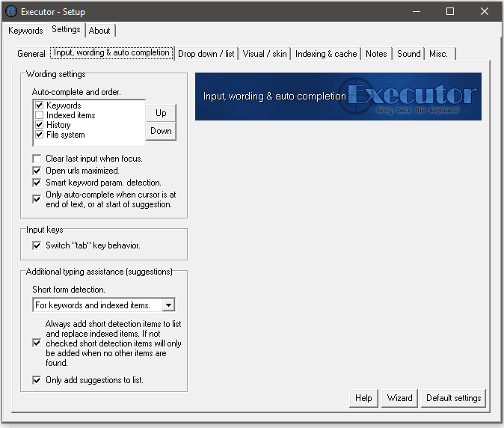The image size is (504, 428).
Task: Select the File system row label
Action: click(x=66, y=135)
